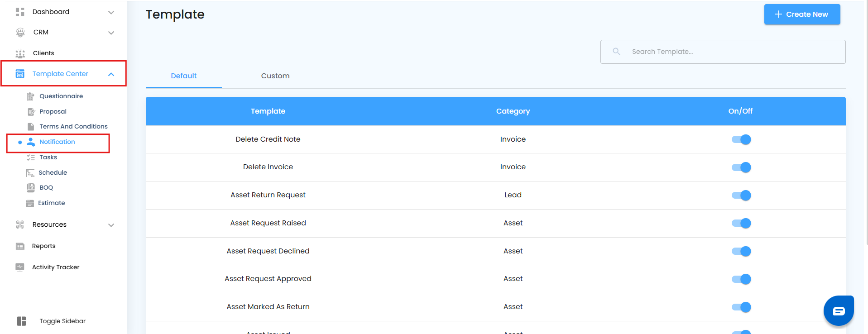Open the Questionnaire templates link

(61, 96)
